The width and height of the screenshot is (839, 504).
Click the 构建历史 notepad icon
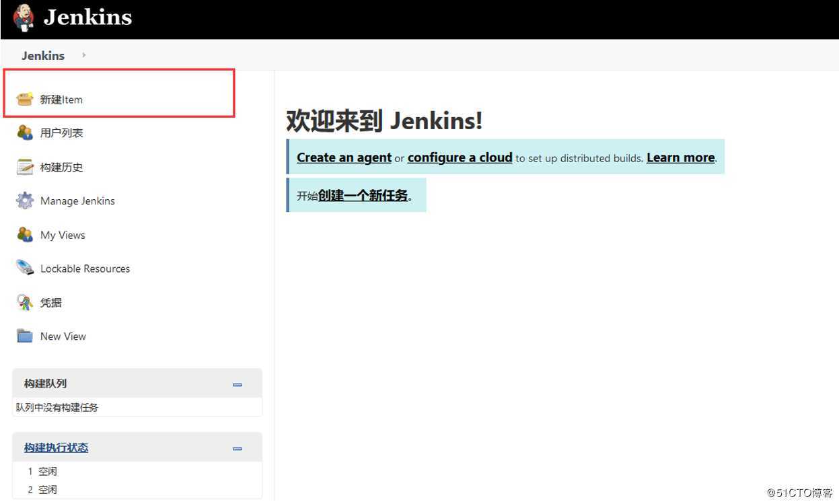click(x=25, y=167)
